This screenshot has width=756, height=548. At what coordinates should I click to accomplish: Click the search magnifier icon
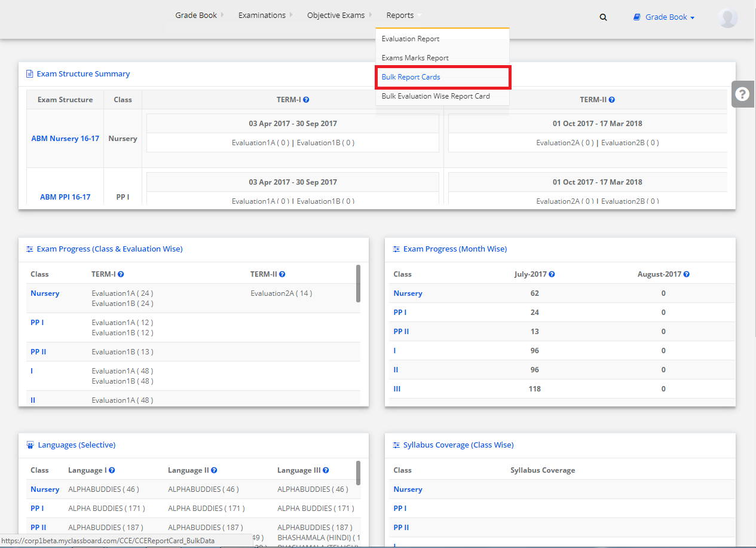[x=603, y=17]
